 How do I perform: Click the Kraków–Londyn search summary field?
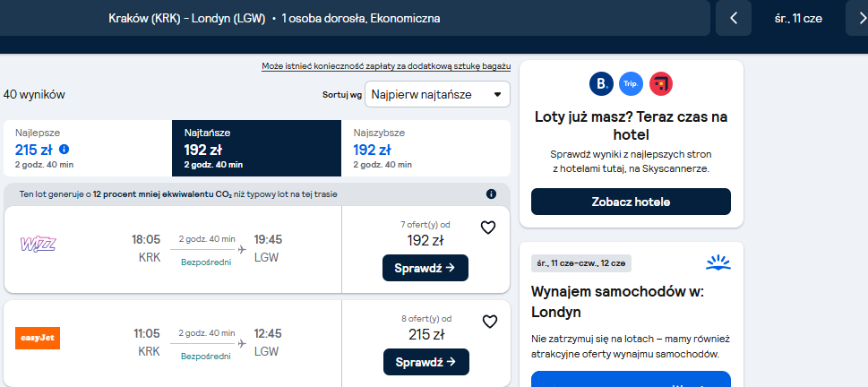(x=355, y=18)
